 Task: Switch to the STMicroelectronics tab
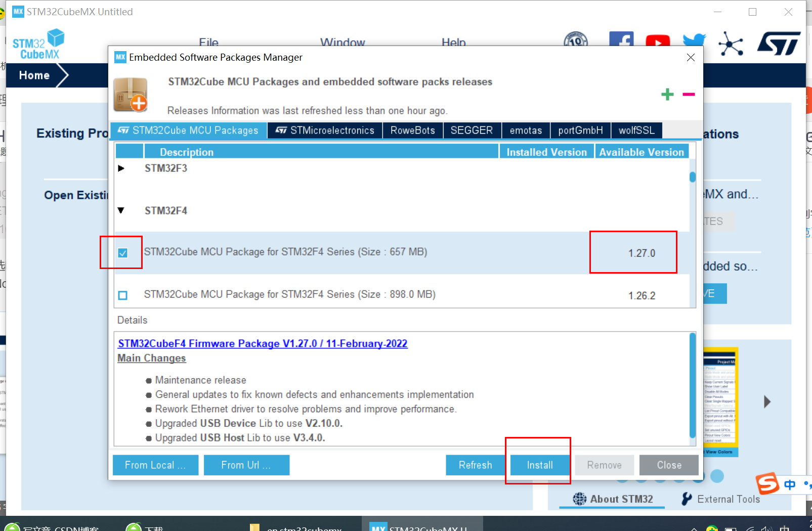pos(325,130)
